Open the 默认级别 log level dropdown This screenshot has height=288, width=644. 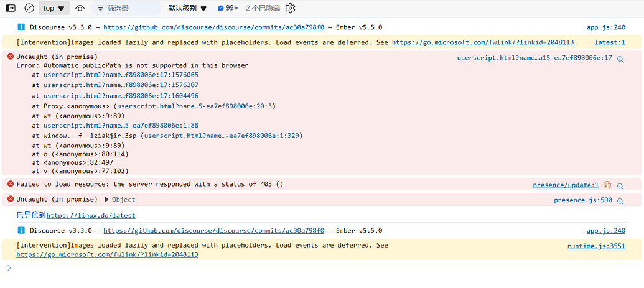187,8
